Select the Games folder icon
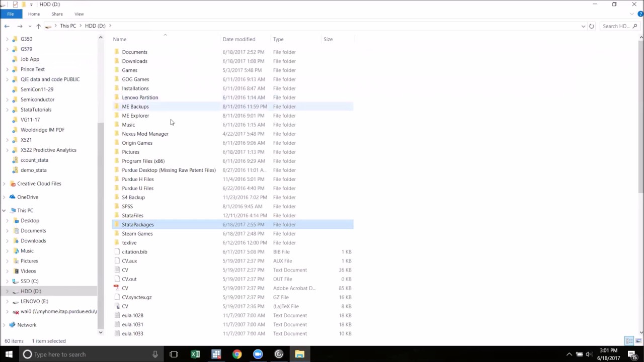644x362 pixels. coord(117,70)
